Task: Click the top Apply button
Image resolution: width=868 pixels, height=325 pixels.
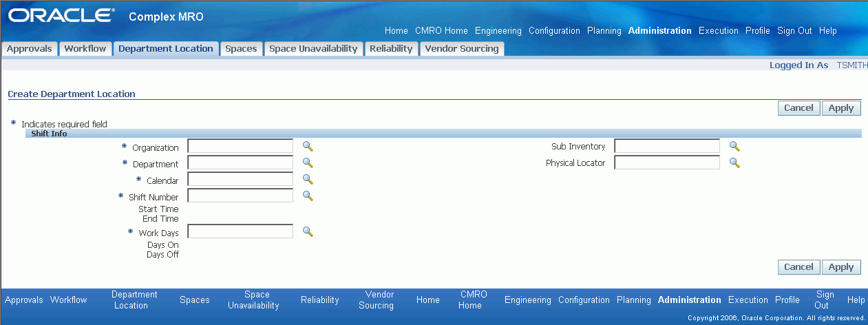Action: [x=841, y=108]
